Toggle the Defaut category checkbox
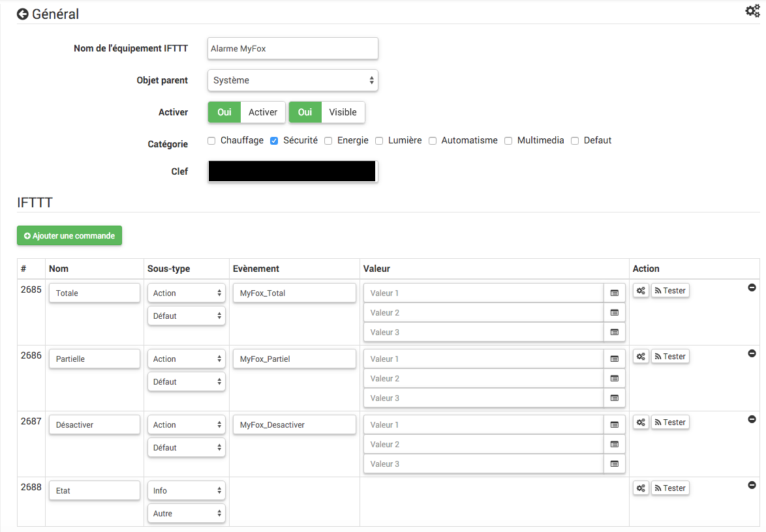This screenshot has width=766, height=532. click(x=575, y=141)
